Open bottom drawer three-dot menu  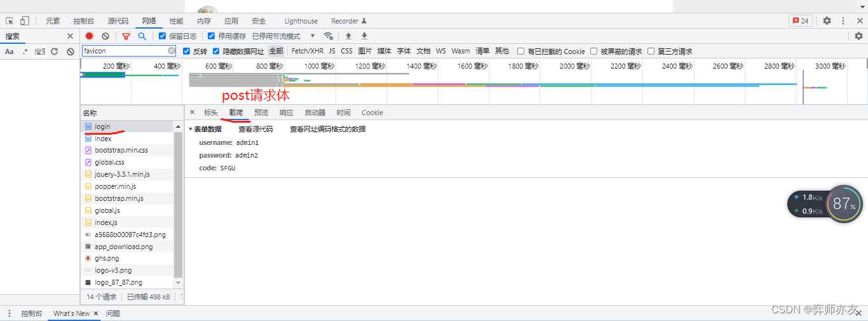(x=10, y=313)
